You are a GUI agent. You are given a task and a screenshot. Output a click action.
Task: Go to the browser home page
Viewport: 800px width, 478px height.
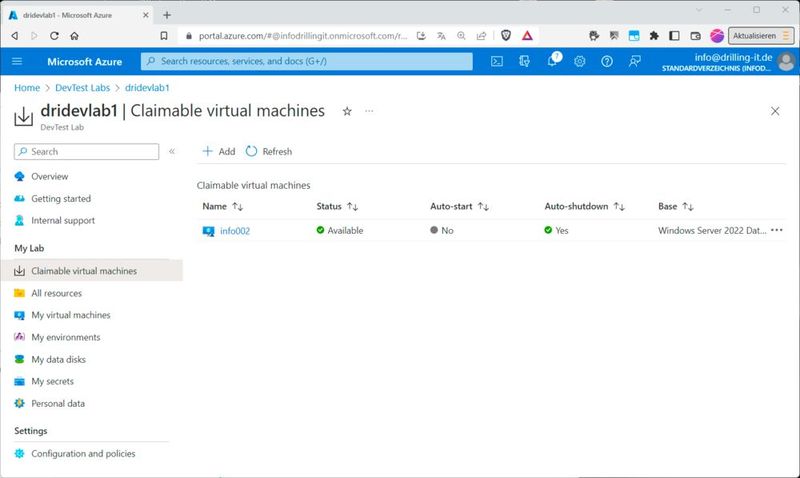coord(74,36)
